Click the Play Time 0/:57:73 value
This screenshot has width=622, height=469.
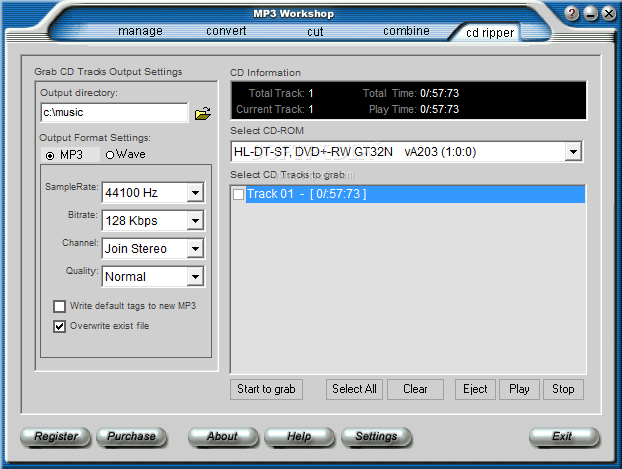click(x=440, y=110)
